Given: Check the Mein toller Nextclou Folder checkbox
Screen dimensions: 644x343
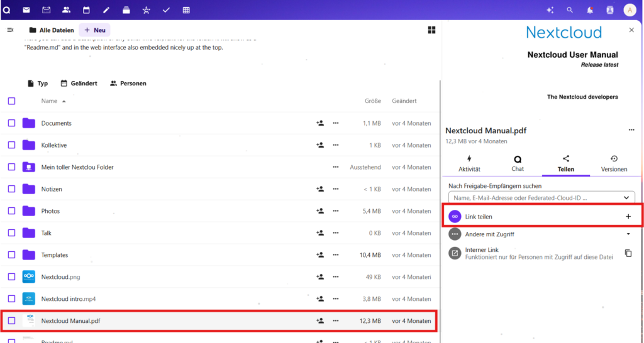Looking at the screenshot, I should coord(11,167).
